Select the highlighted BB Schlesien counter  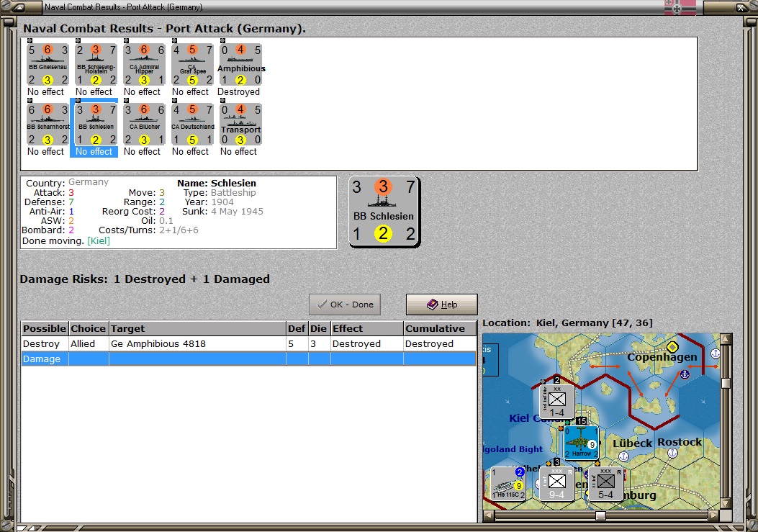(x=96, y=125)
